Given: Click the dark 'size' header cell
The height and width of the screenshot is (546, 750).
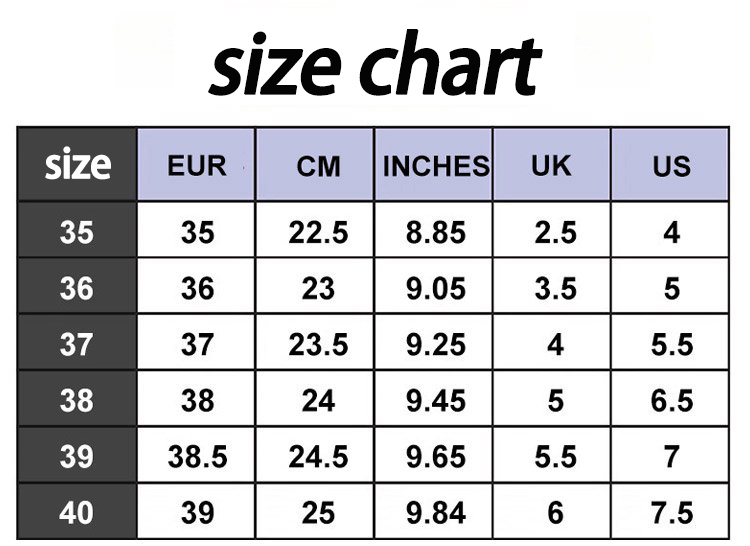Looking at the screenshot, I should pos(77,164).
